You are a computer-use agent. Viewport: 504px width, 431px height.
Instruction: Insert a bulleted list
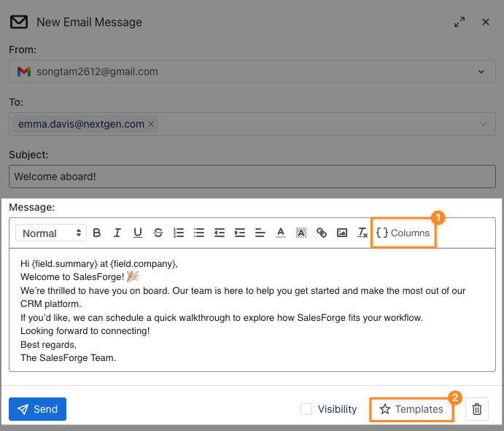coord(199,233)
